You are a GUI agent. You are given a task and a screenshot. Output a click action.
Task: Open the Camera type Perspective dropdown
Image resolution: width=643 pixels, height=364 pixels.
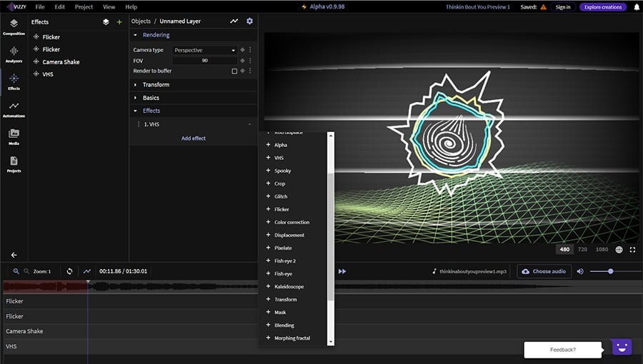click(x=204, y=50)
